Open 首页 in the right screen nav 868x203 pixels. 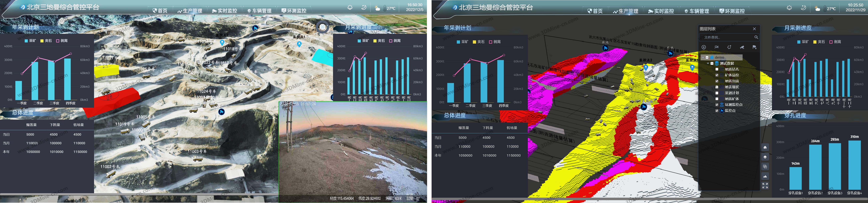click(595, 11)
